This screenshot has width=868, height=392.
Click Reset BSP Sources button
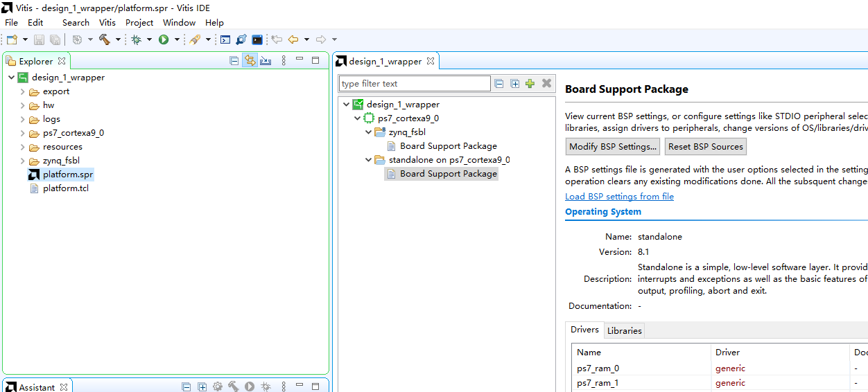click(706, 146)
